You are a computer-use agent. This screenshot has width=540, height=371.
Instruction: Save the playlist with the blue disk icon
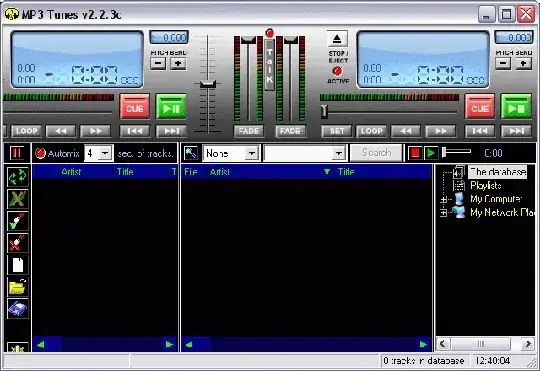click(x=18, y=309)
